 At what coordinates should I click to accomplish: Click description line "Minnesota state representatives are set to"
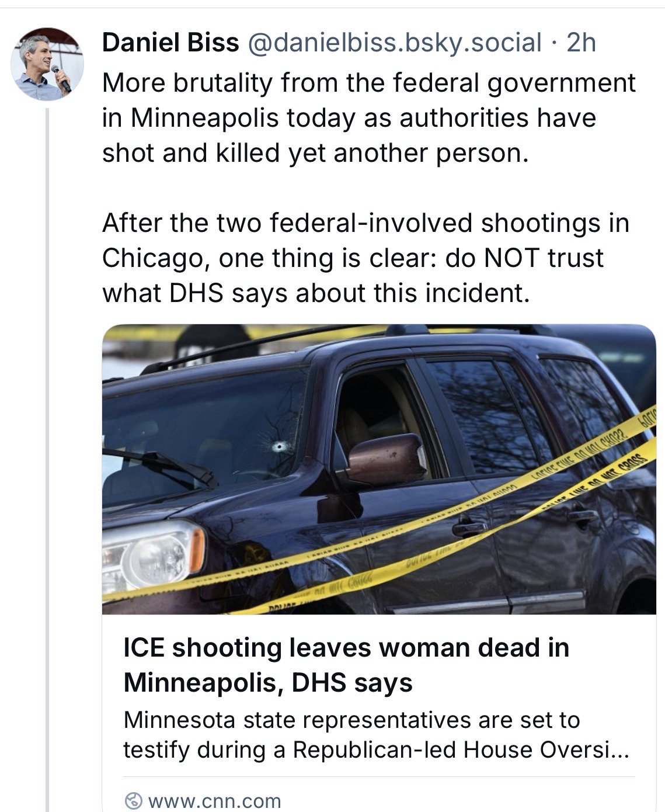pyautogui.click(x=351, y=720)
